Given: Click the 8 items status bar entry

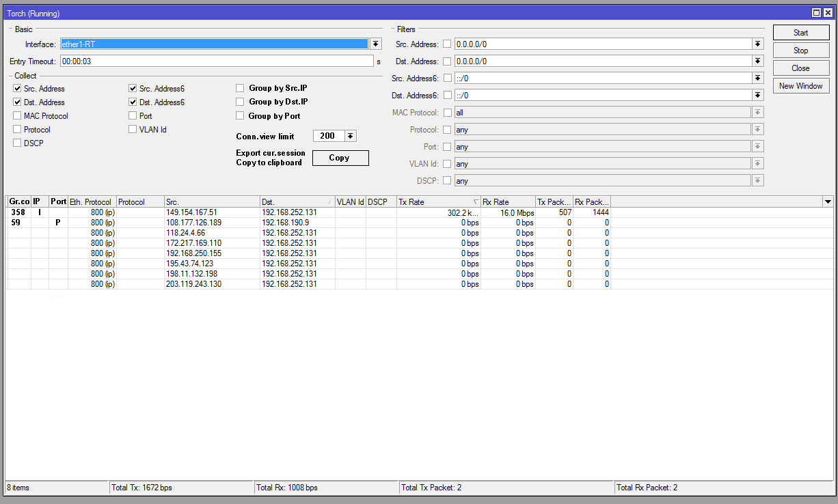Looking at the screenshot, I should click(57, 488).
